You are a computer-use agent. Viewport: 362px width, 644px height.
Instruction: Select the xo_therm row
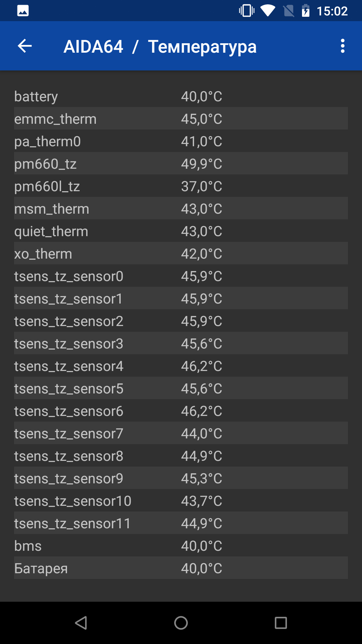pyautogui.click(x=181, y=254)
